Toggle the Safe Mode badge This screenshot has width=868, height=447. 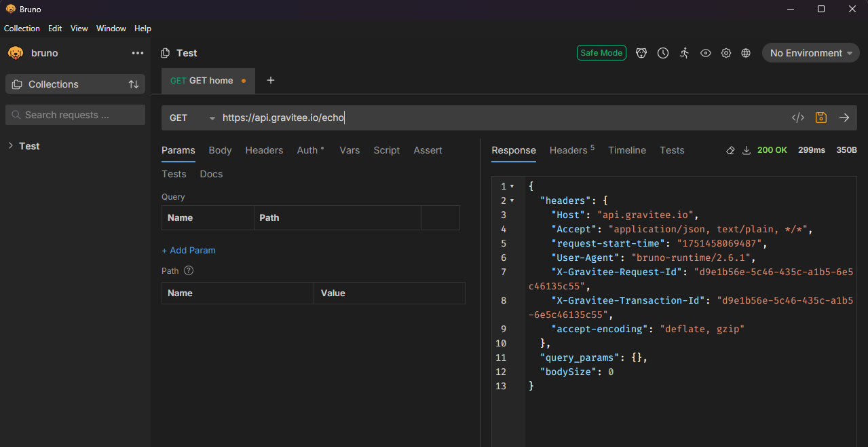pos(601,53)
